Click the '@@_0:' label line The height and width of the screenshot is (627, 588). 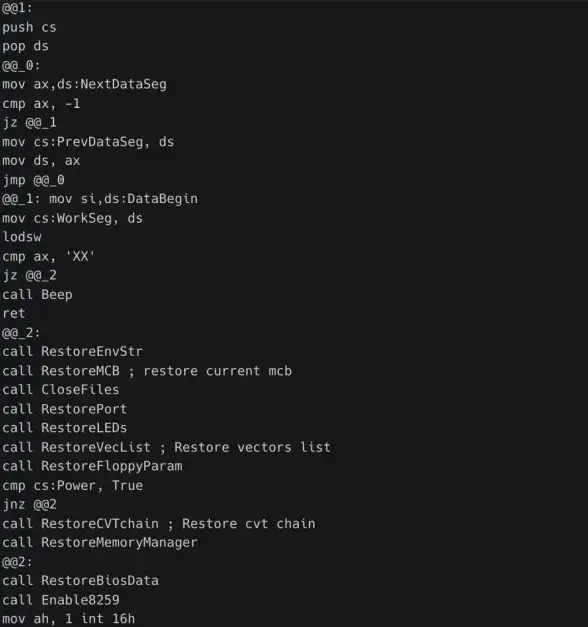point(21,65)
